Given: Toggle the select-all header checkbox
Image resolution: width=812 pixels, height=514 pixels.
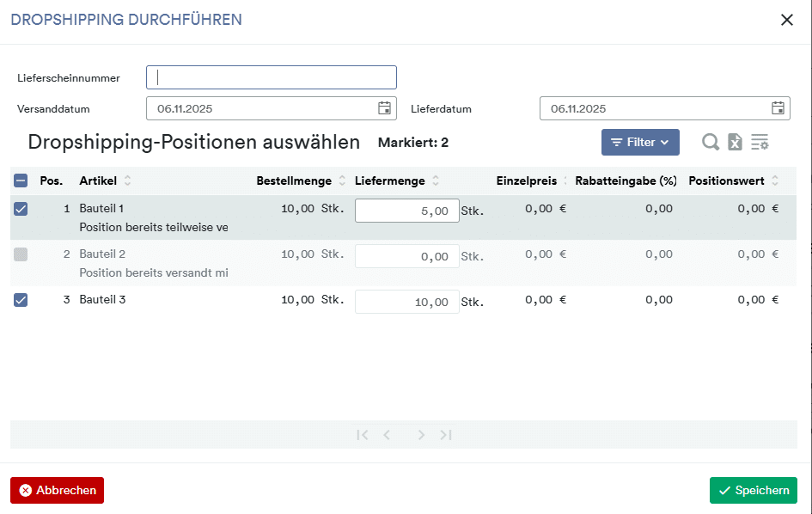Looking at the screenshot, I should coord(21,181).
